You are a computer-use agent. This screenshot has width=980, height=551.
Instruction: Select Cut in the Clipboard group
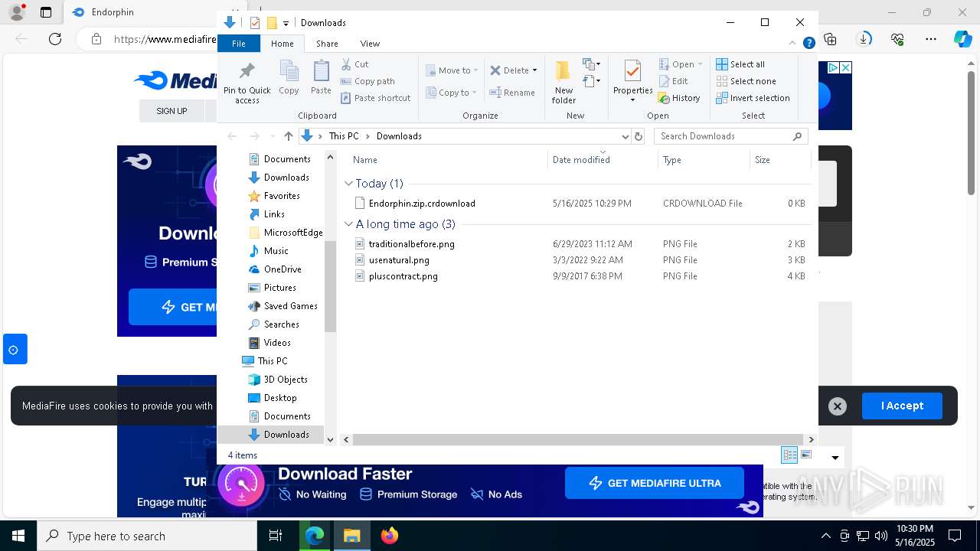click(x=354, y=64)
